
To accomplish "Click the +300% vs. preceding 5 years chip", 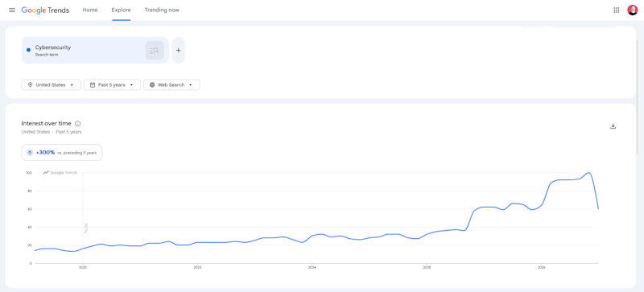I will pyautogui.click(x=62, y=152).
